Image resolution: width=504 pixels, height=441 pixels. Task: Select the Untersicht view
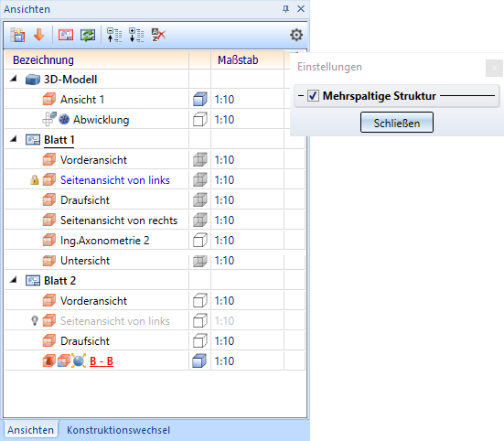(85, 261)
